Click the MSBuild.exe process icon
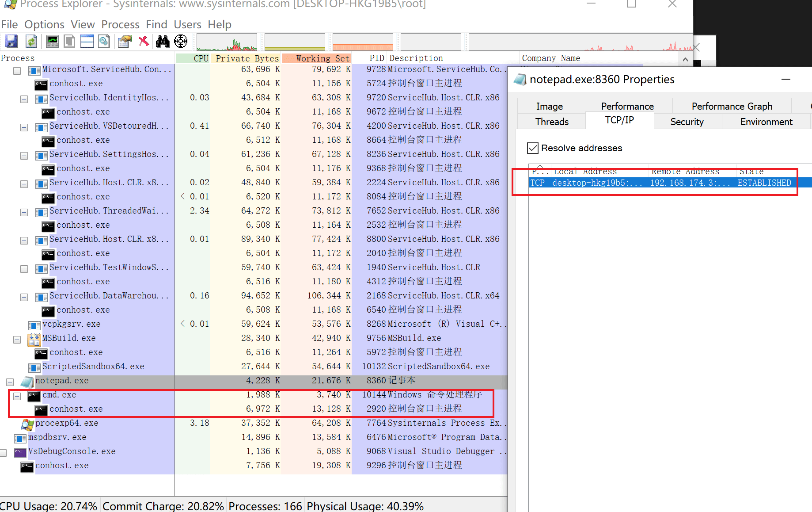Screen dimensions: 812x512 point(34,339)
